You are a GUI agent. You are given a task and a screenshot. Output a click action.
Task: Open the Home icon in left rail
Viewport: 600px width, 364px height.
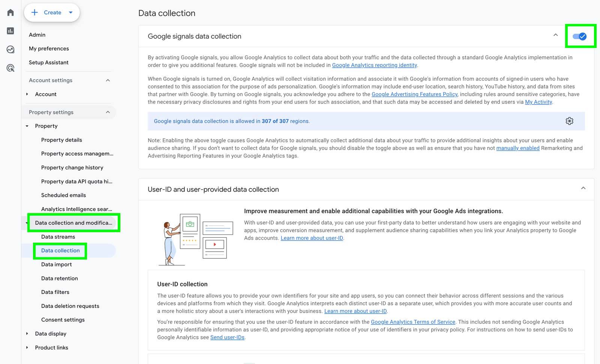pos(10,13)
